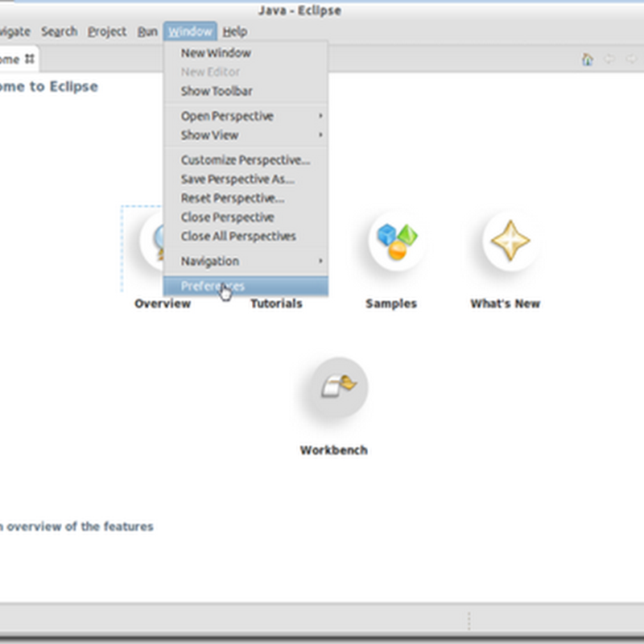Click the back arrow in Welcome toolbar
Screen dimensions: 644x644
click(x=609, y=59)
